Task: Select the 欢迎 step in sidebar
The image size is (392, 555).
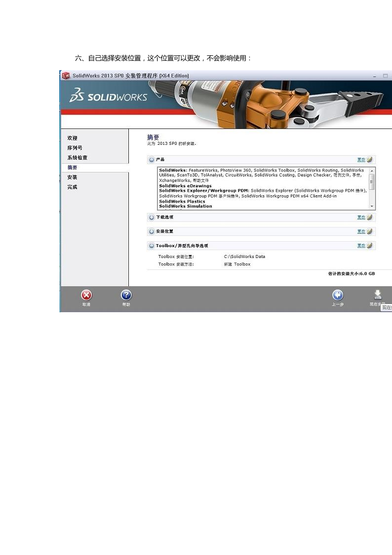Action: click(x=72, y=138)
